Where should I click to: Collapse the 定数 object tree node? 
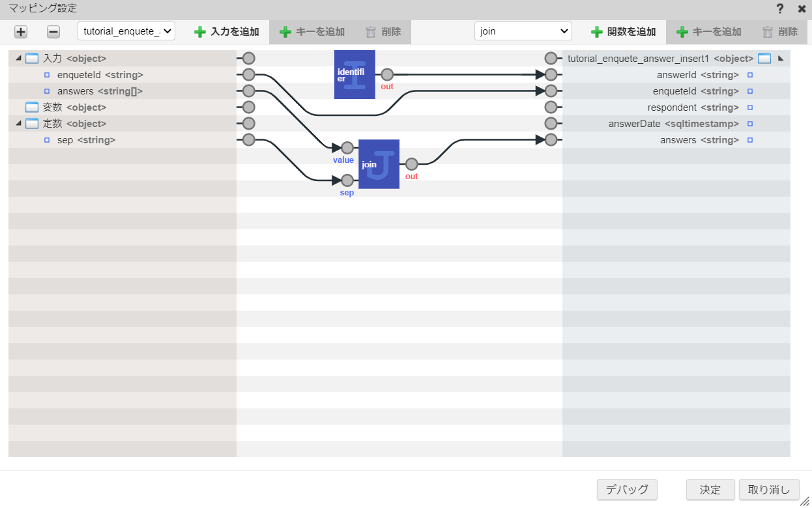[18, 123]
